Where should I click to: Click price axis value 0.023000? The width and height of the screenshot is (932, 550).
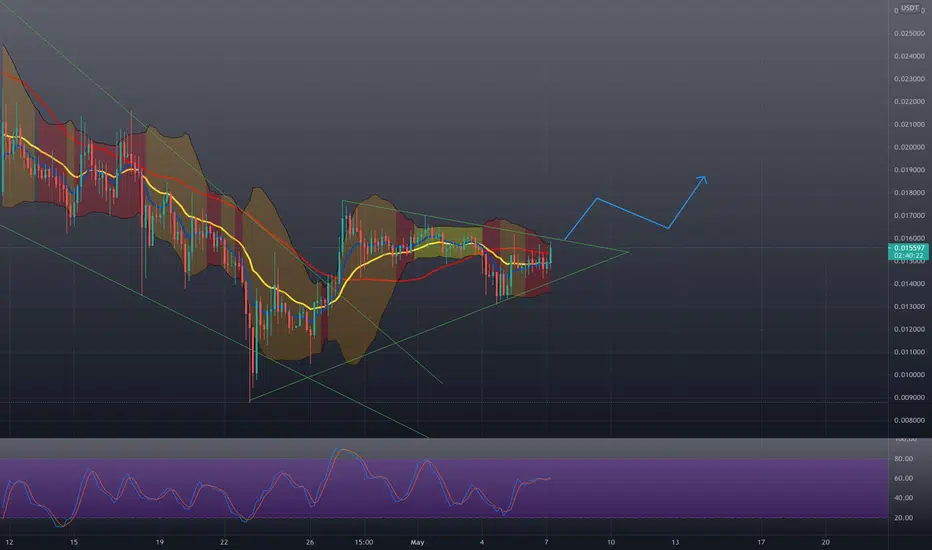[909, 79]
